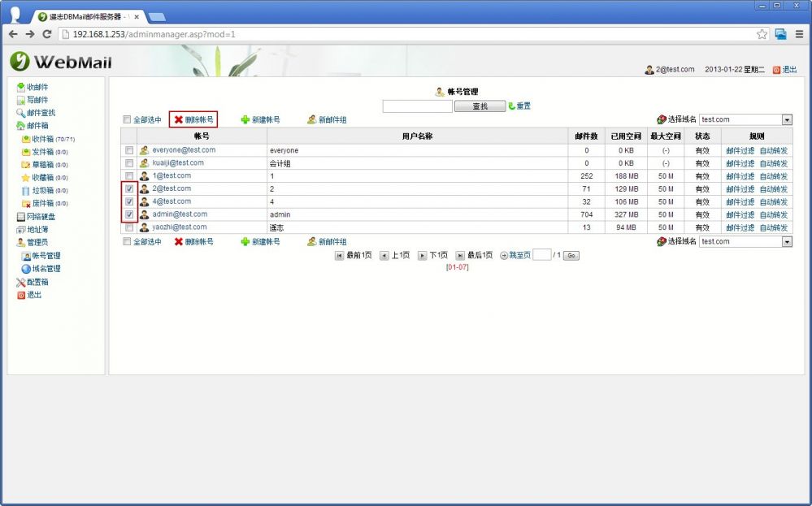Click the 帐号 column header
The height and width of the screenshot is (506, 812).
202,136
